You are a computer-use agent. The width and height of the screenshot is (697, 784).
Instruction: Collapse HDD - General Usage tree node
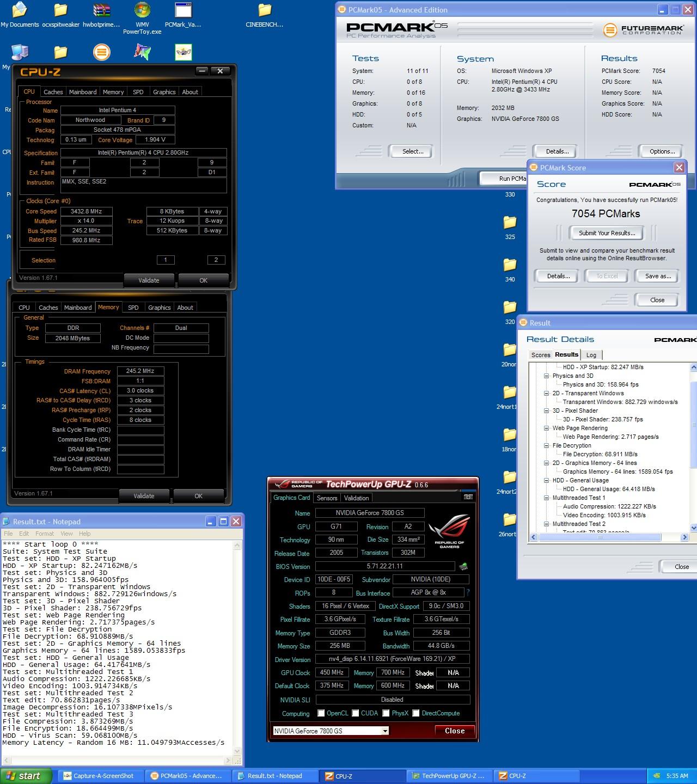(546, 480)
